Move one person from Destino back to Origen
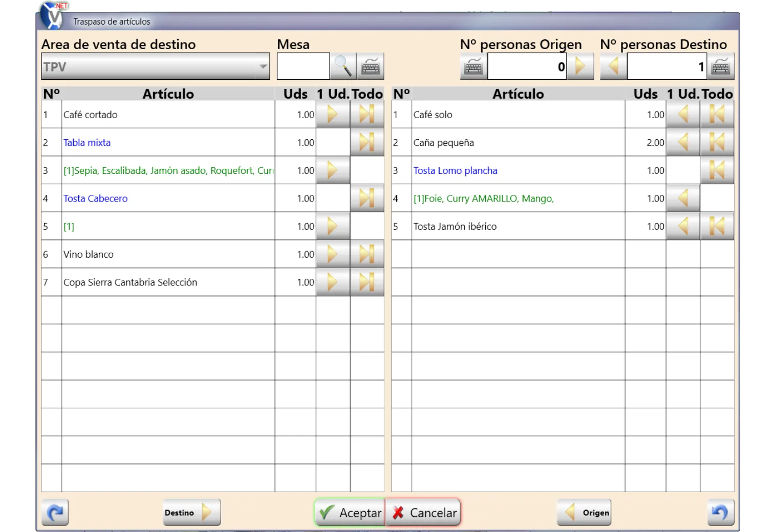Viewport: 776px width, 532px height. click(x=614, y=66)
